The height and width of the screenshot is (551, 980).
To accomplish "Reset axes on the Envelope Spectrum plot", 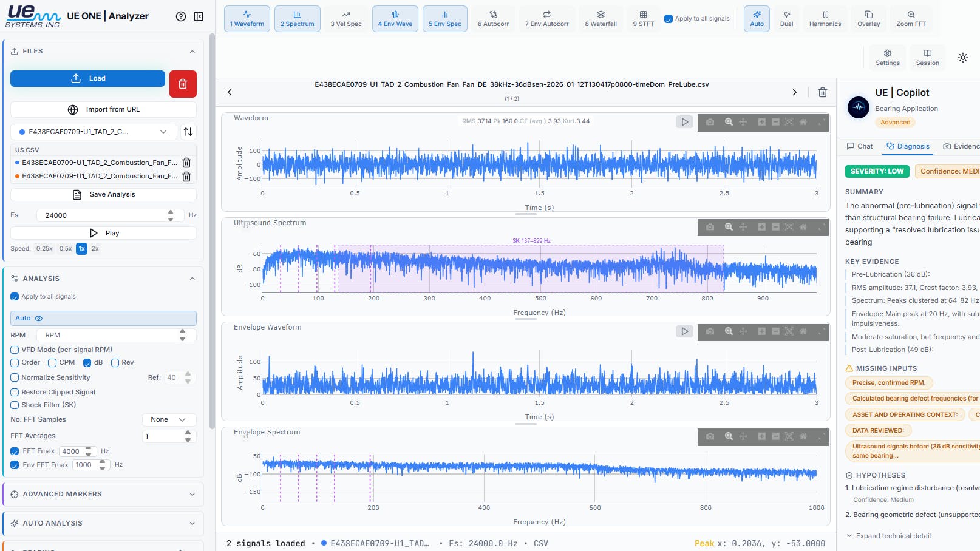I will click(803, 436).
